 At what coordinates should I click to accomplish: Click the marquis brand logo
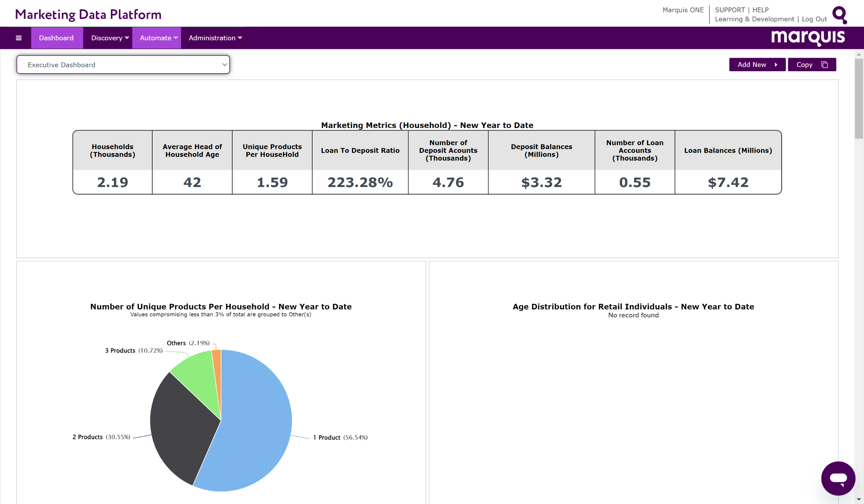click(x=808, y=37)
